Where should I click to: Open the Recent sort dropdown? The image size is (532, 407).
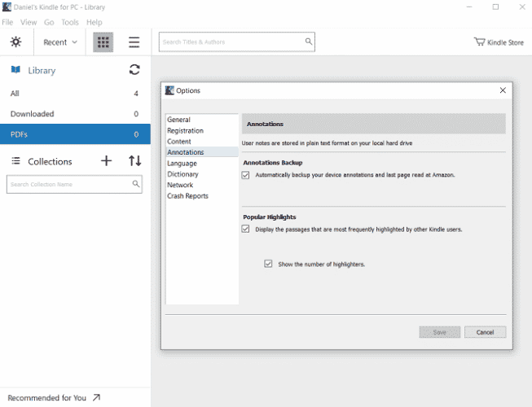coord(60,42)
